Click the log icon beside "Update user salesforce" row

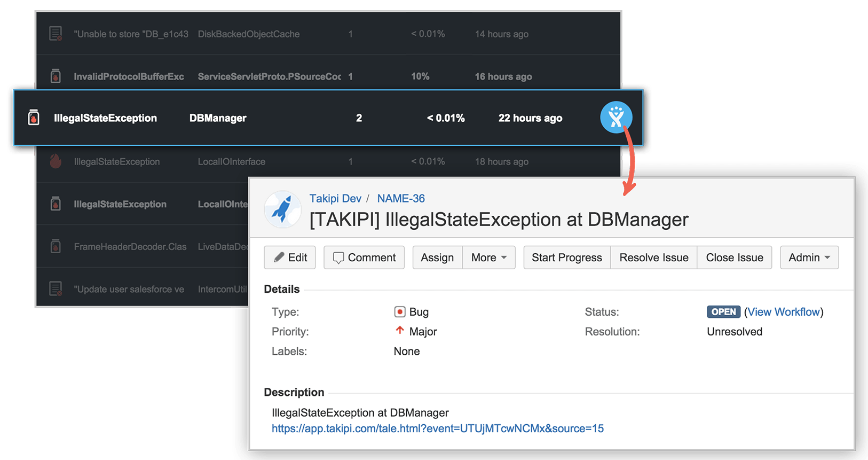tap(56, 289)
